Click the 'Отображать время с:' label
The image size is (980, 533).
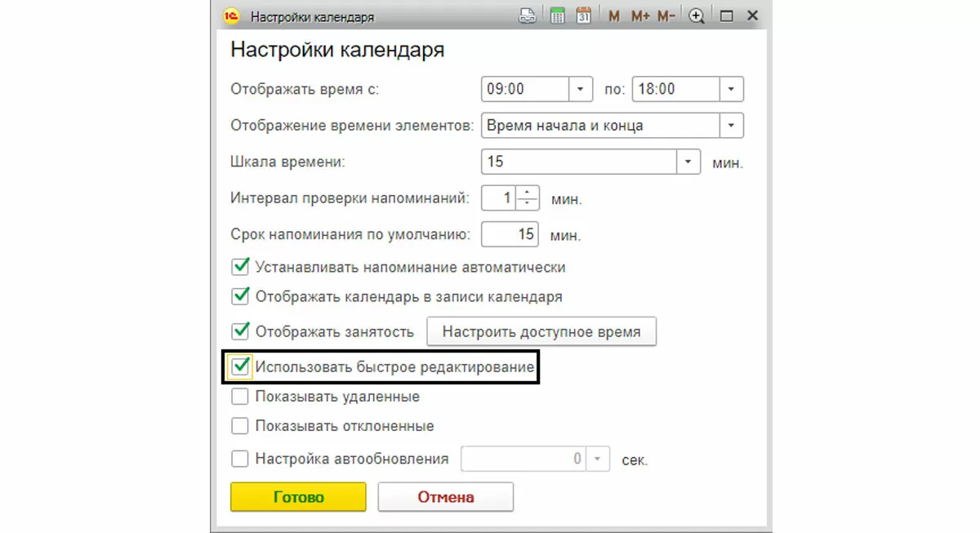[305, 90]
